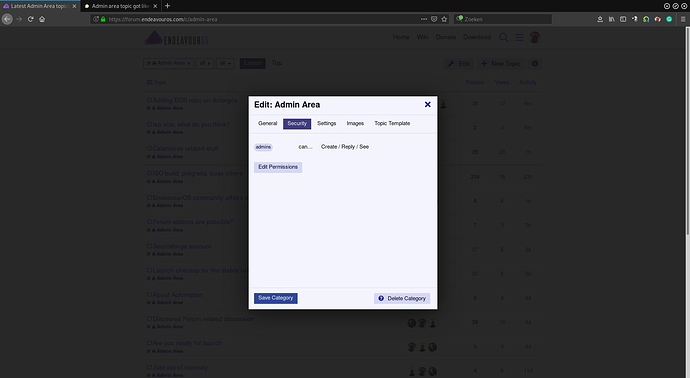
Task: Click the wrench Edit category button
Action: [459, 64]
